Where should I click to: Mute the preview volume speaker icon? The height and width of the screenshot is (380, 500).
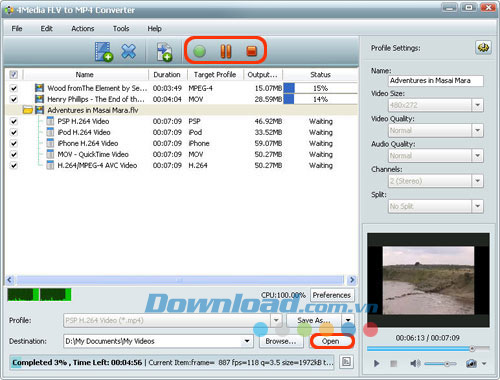(415, 363)
